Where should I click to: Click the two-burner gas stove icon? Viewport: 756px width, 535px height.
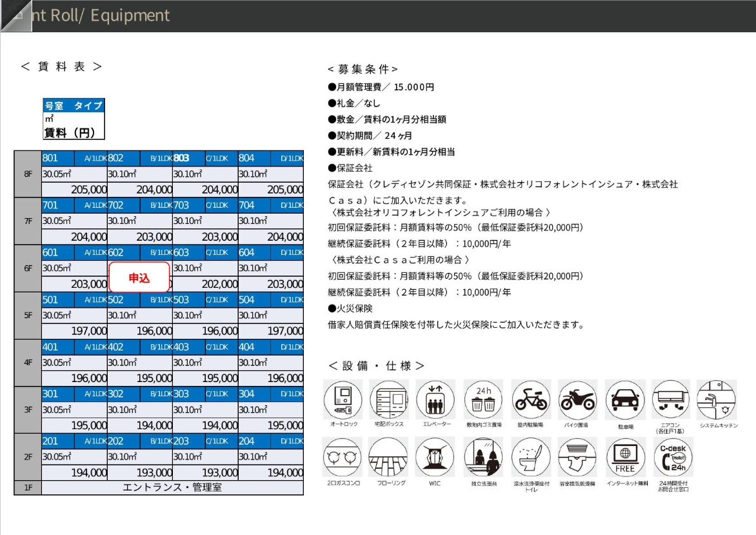[x=343, y=457]
